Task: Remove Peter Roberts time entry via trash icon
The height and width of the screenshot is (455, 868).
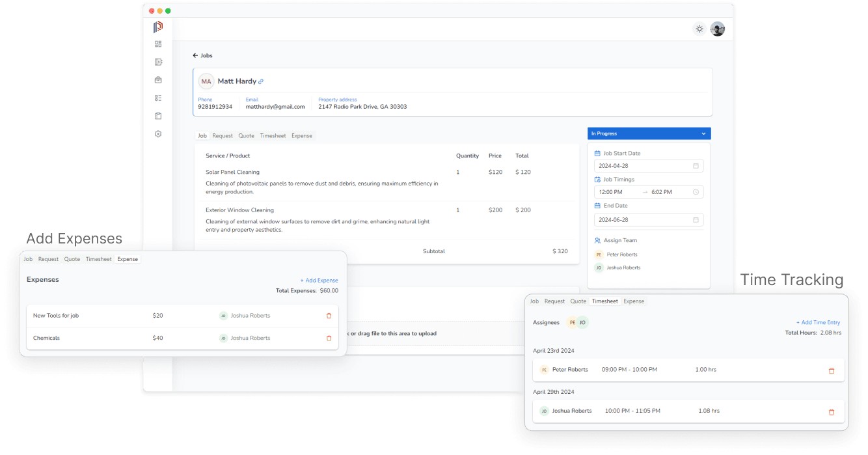Action: [x=831, y=370]
